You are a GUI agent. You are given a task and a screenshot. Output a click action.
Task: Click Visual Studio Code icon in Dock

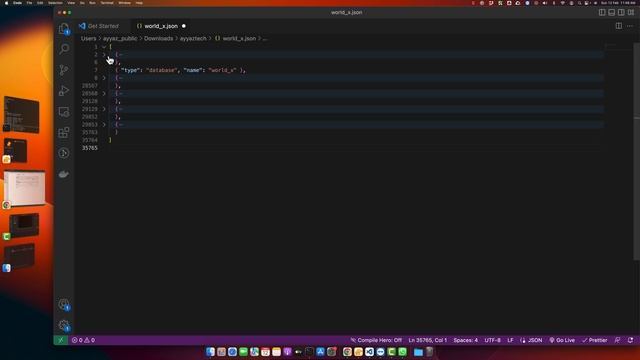tap(369, 352)
